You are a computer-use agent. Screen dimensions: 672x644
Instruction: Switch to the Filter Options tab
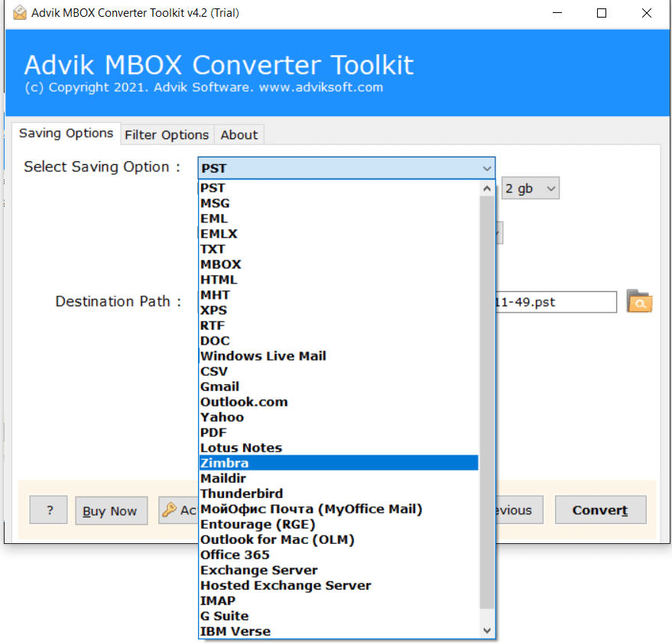[x=167, y=135]
